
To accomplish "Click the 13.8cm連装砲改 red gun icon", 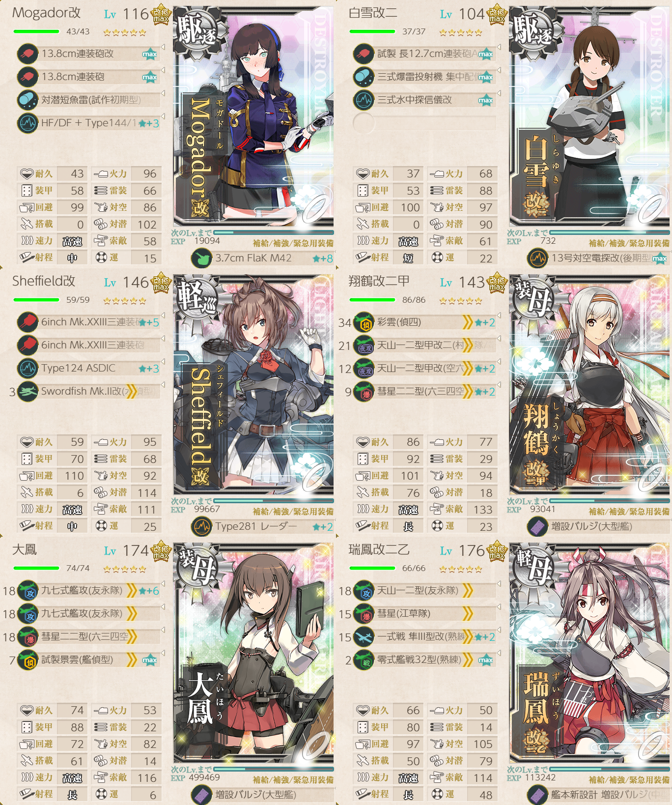I will pyautogui.click(x=28, y=54).
